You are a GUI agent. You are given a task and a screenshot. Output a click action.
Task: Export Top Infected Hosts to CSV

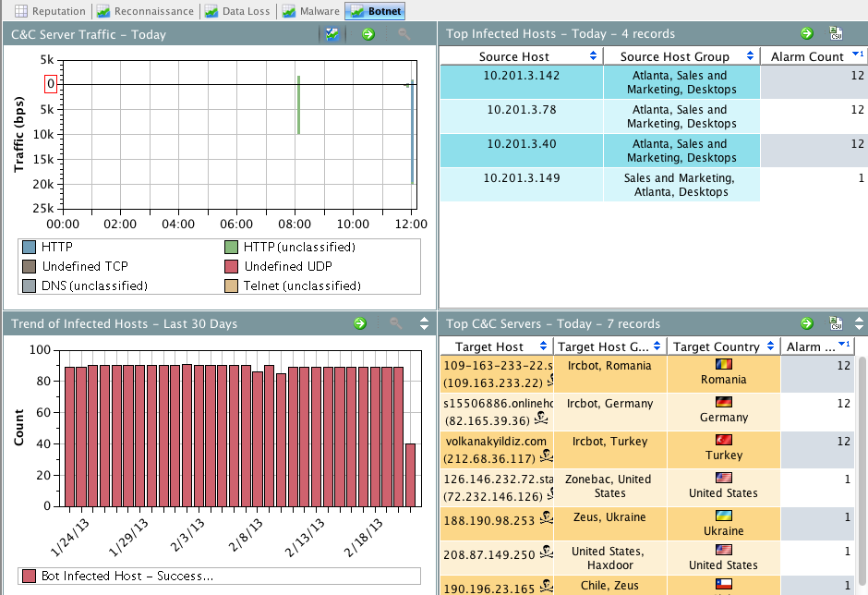[x=836, y=33]
